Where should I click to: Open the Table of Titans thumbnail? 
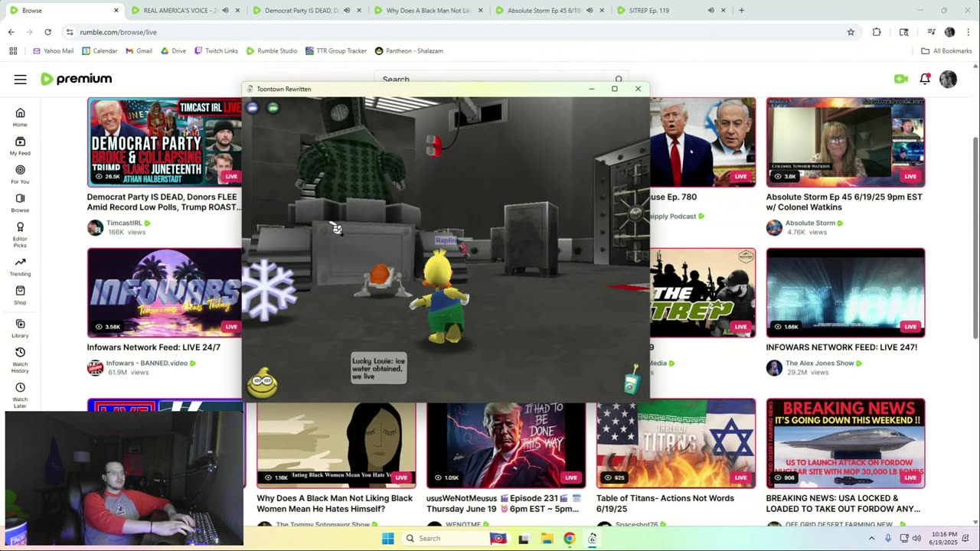coord(675,443)
